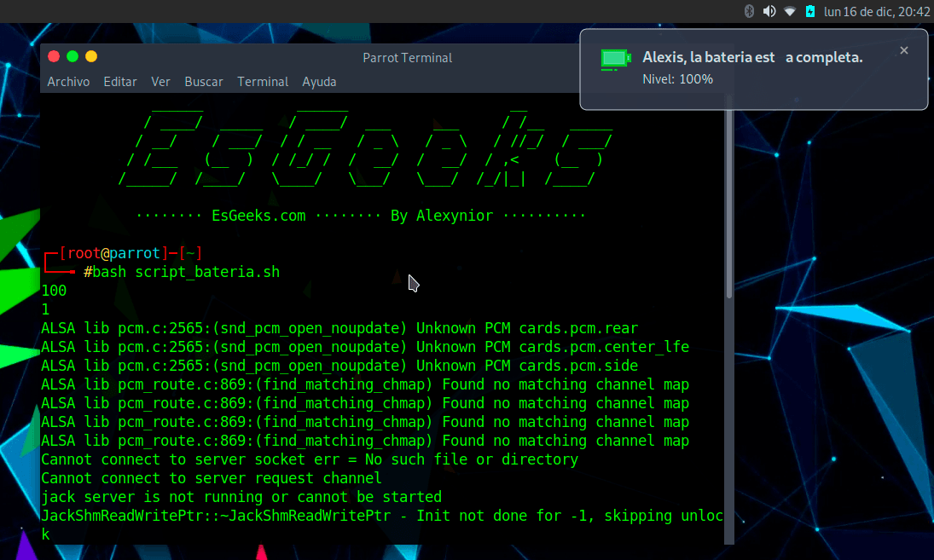This screenshot has width=934, height=560.
Task: Mute audio using the speaker tray icon
Action: (x=771, y=11)
